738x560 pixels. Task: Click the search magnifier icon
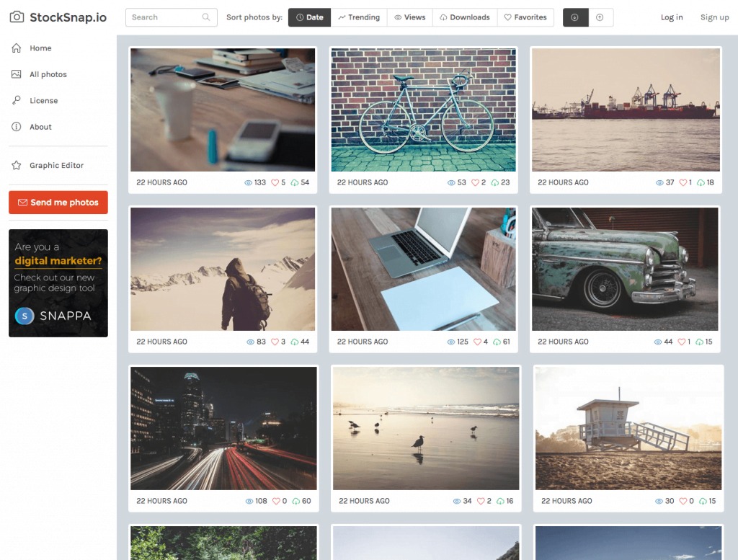click(x=206, y=17)
